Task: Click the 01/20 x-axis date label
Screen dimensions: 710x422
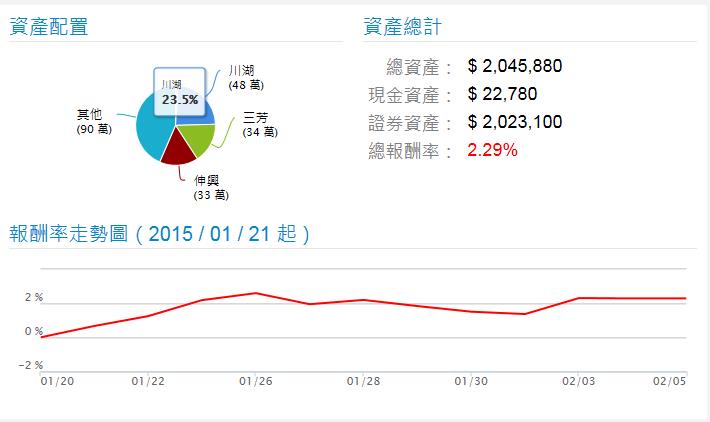Action: (58, 381)
